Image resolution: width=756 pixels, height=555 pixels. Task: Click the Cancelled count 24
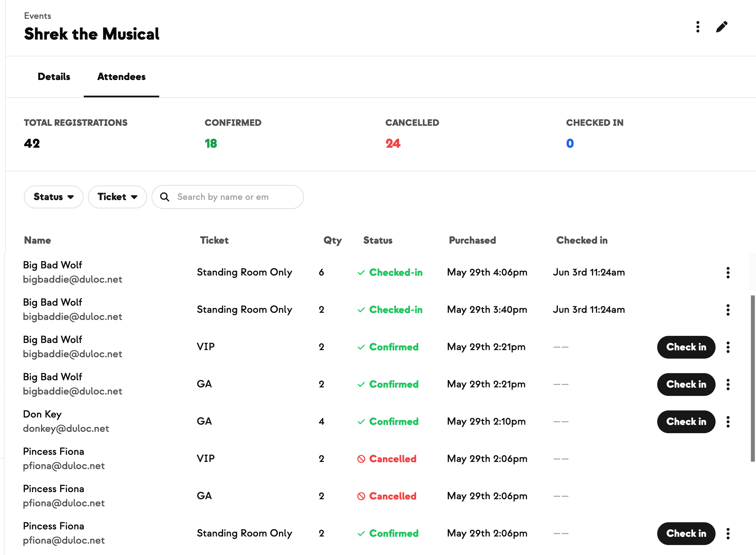coord(393,143)
